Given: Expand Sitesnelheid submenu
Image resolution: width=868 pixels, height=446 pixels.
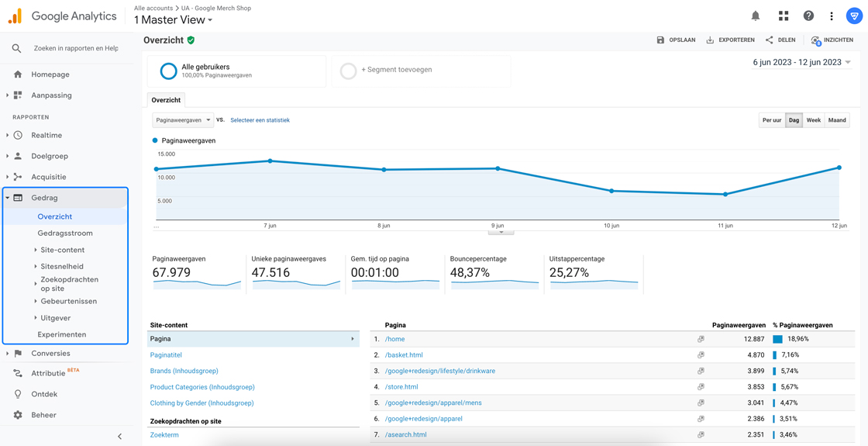Looking at the screenshot, I should pos(36,267).
